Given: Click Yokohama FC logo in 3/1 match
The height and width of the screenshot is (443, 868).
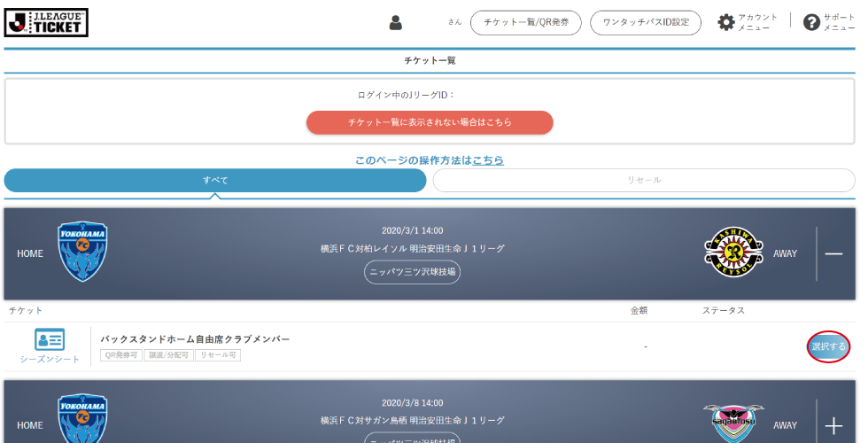Looking at the screenshot, I should tap(82, 253).
